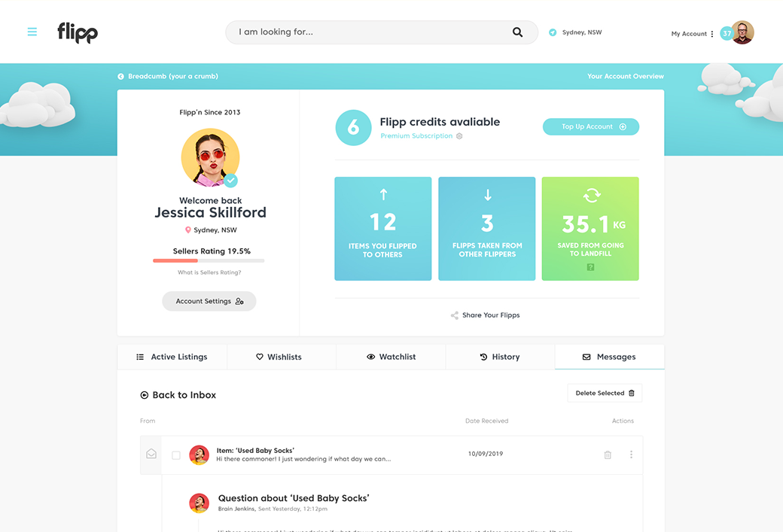Open the hamburger menu icon
This screenshot has width=783, height=532.
32,32
